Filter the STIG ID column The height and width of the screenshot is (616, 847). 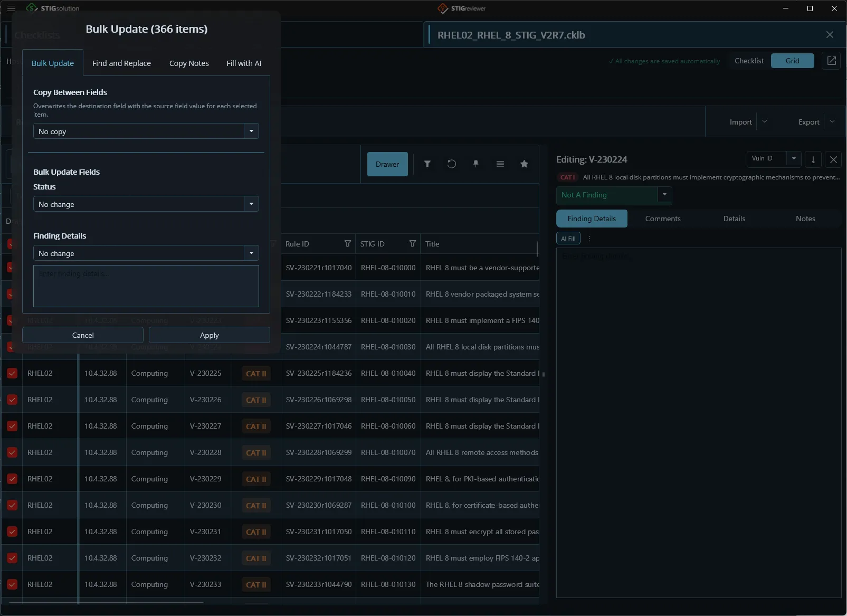pos(413,244)
